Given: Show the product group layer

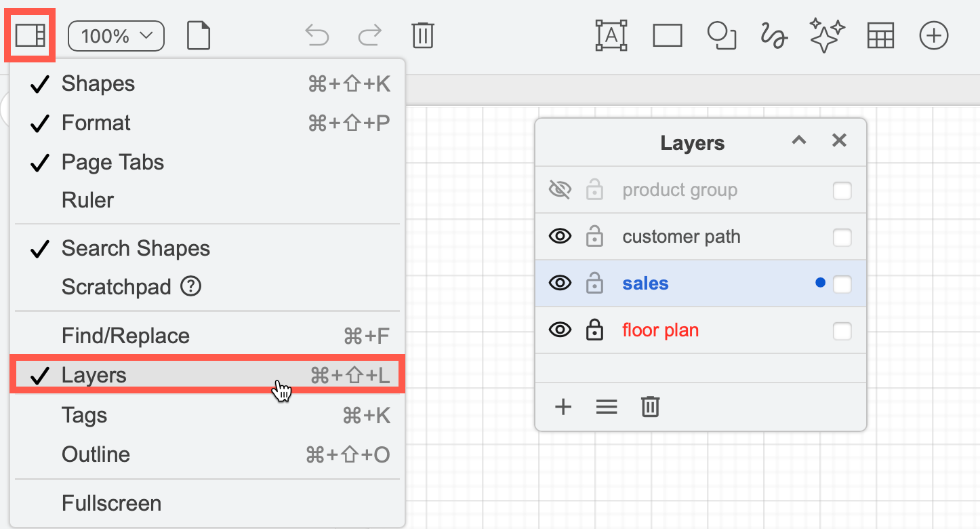Looking at the screenshot, I should [x=560, y=190].
